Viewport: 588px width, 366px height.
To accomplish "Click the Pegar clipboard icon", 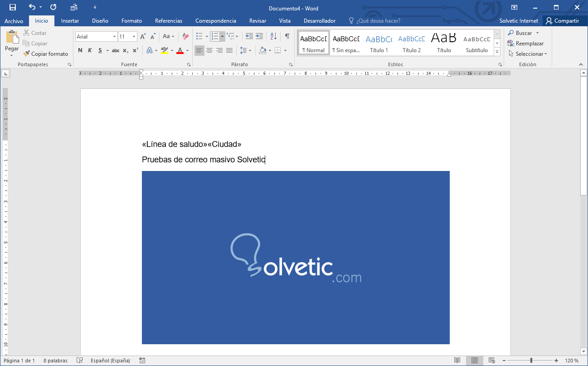I will 12,37.
